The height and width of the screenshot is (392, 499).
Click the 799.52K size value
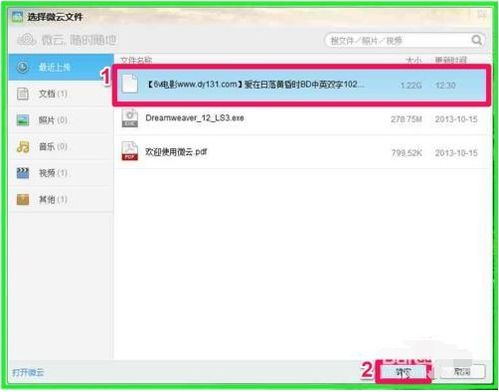click(x=407, y=153)
